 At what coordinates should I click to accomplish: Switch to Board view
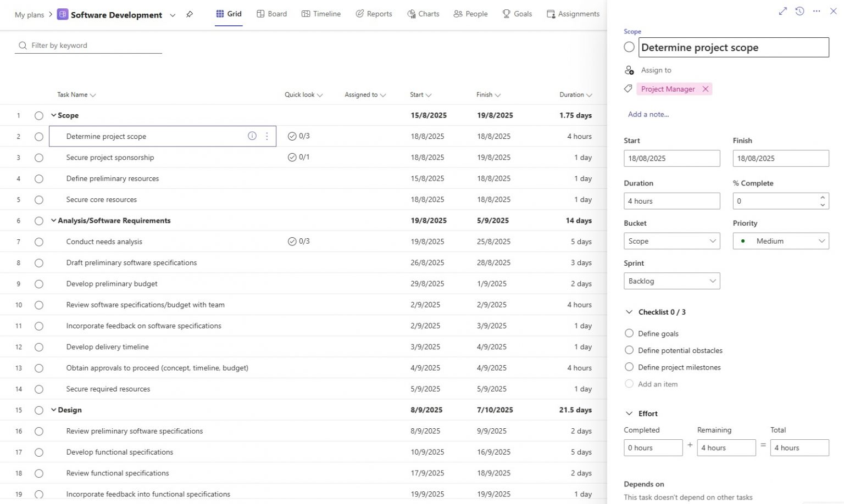(x=271, y=14)
